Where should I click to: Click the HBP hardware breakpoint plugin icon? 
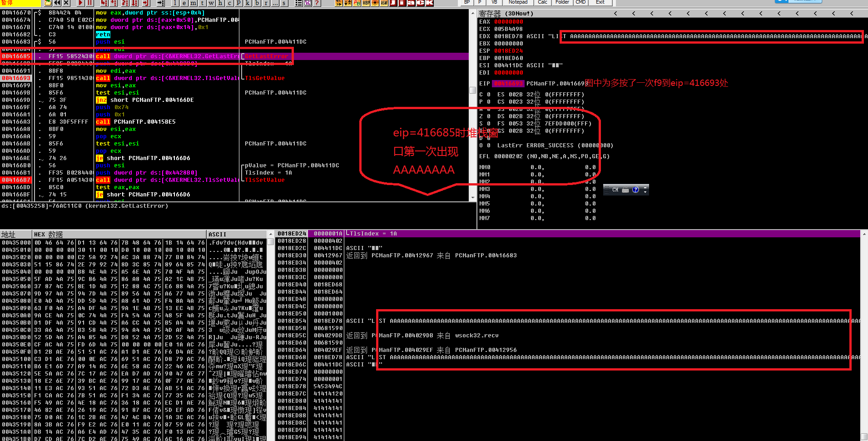(x=366, y=3)
